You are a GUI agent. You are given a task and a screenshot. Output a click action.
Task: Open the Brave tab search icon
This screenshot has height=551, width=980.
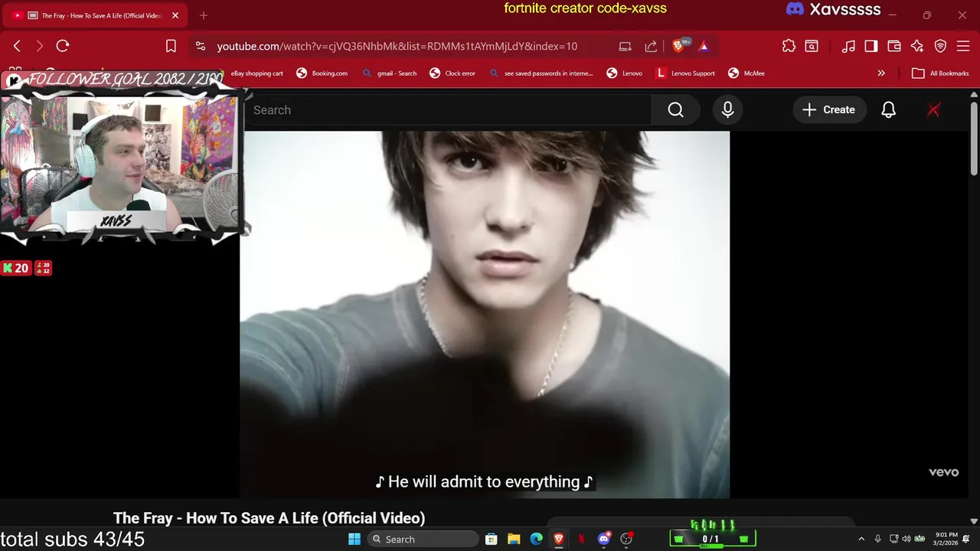(x=812, y=46)
